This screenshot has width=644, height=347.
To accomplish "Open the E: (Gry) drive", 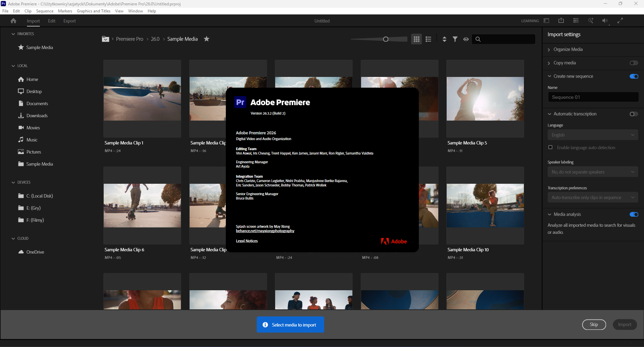I will pyautogui.click(x=30, y=208).
